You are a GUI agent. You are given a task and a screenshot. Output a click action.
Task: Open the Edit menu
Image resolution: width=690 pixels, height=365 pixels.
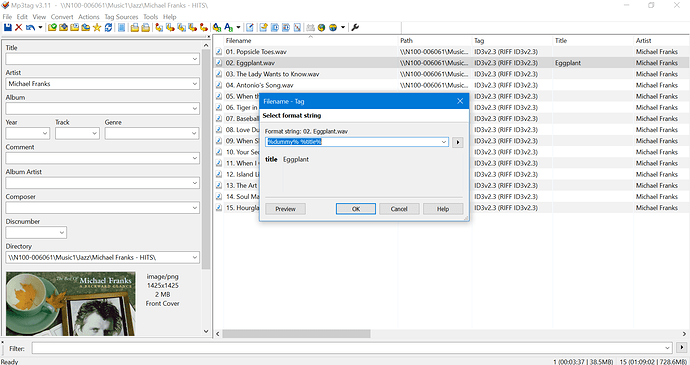coord(22,17)
